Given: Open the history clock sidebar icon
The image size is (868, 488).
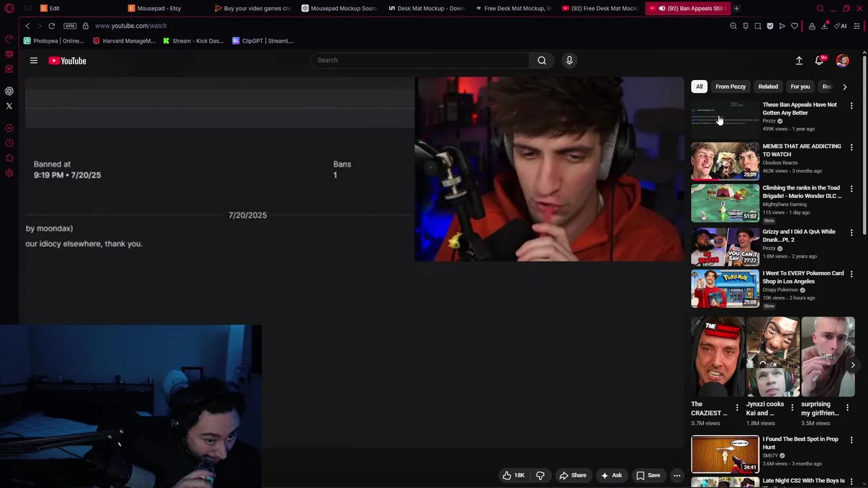Looking at the screenshot, I should pos(9,143).
